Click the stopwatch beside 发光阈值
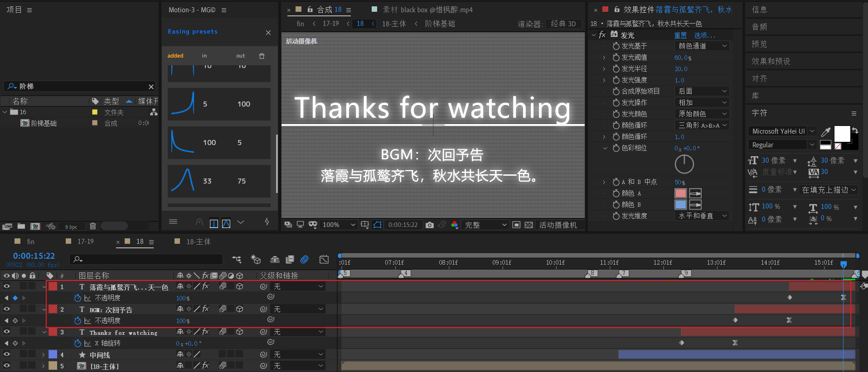Screen dimensions: 868x372 pos(616,57)
